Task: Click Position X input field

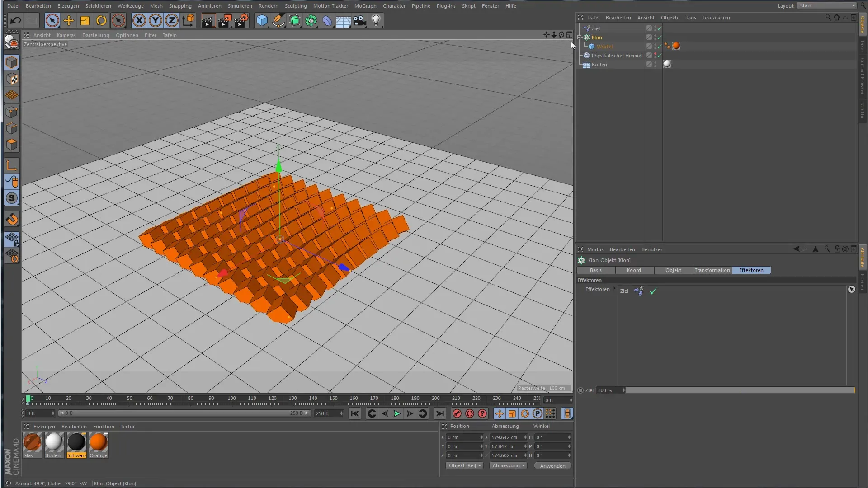Action: point(464,437)
